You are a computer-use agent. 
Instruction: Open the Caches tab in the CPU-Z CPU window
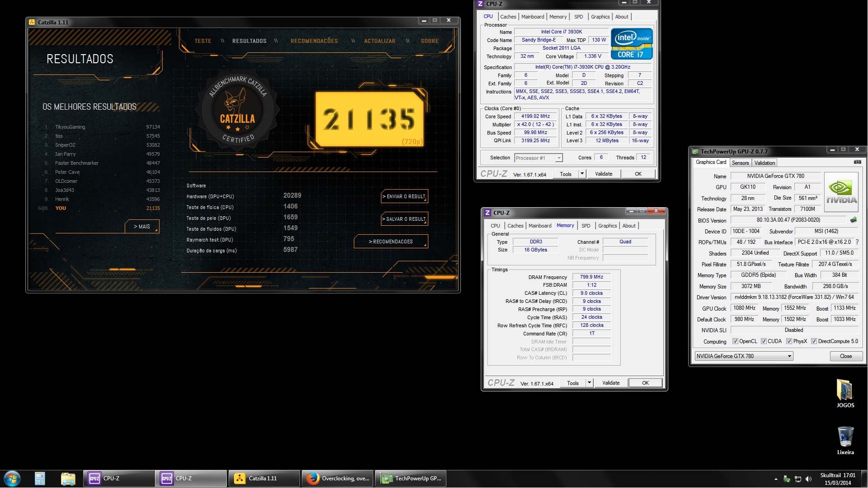click(x=508, y=17)
